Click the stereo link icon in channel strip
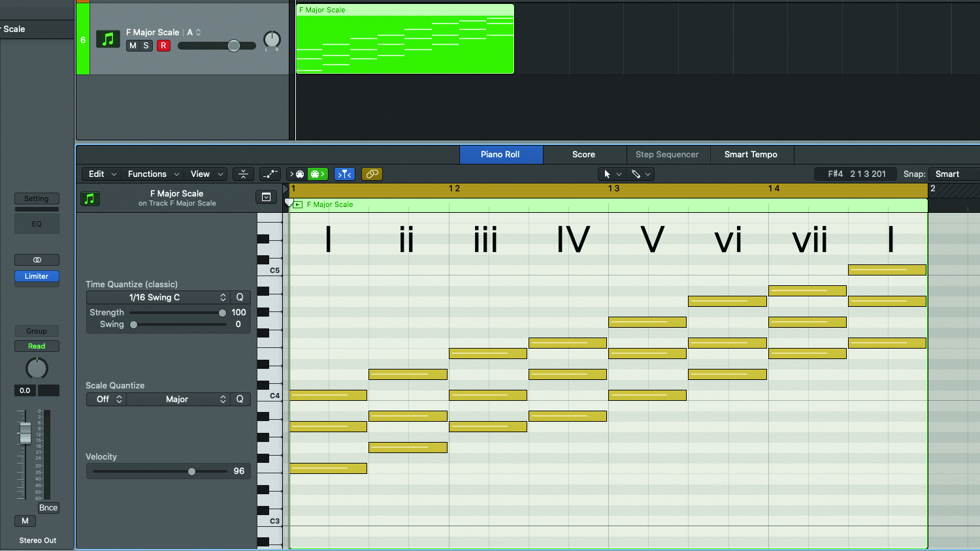 37,260
